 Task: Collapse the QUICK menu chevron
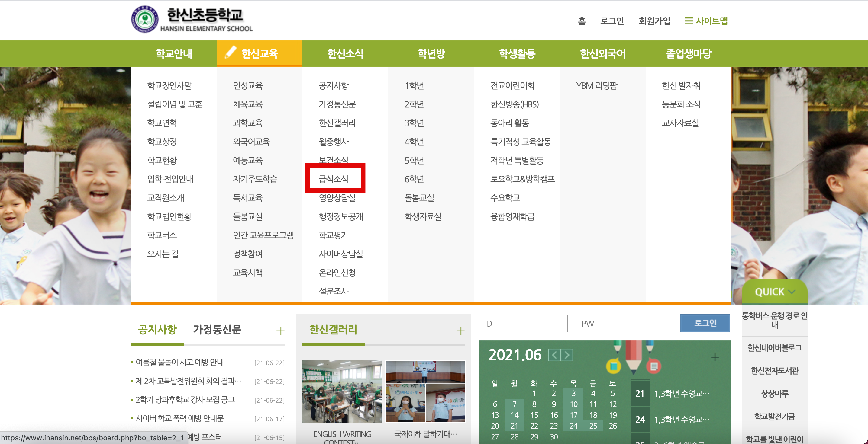point(792,292)
